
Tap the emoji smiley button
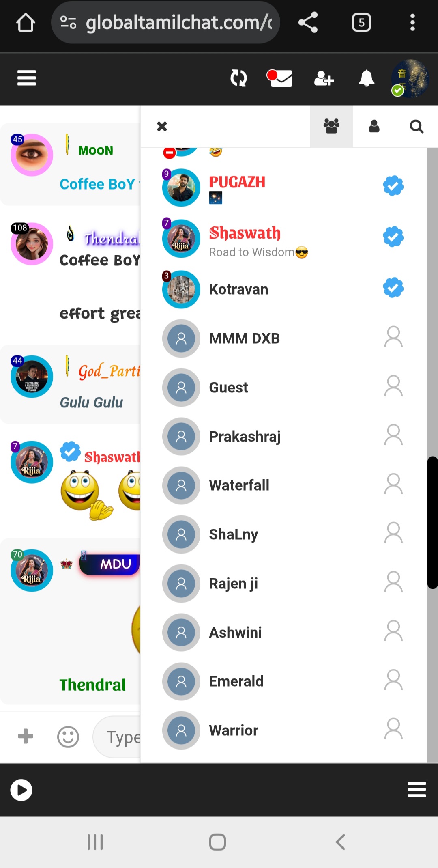click(68, 737)
